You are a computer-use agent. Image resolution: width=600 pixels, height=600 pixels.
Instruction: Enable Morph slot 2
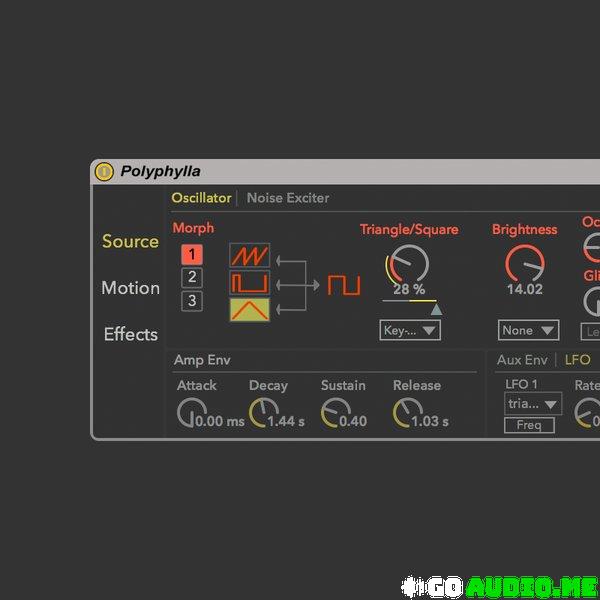click(192, 277)
